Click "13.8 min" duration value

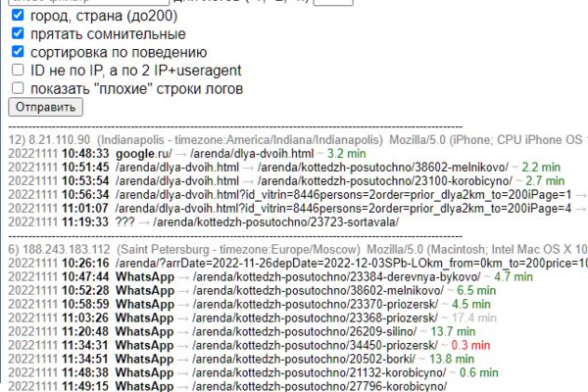pyautogui.click(x=452, y=359)
